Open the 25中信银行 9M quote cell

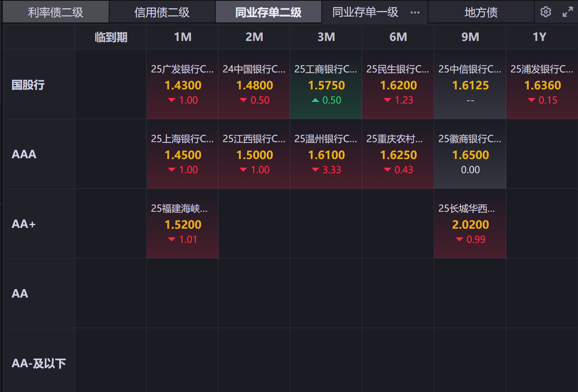470,85
